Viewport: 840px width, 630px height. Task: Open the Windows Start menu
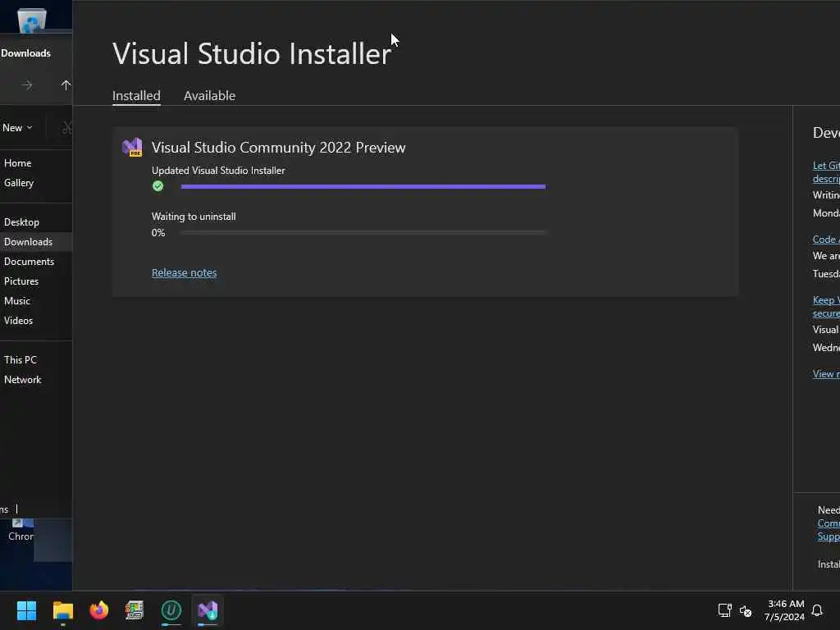point(26,610)
